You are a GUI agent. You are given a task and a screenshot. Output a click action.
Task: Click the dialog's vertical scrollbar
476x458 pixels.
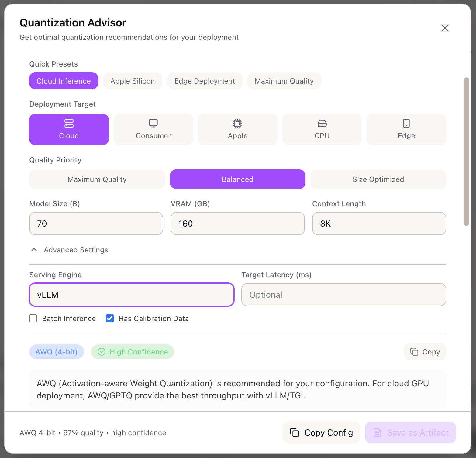(466, 152)
